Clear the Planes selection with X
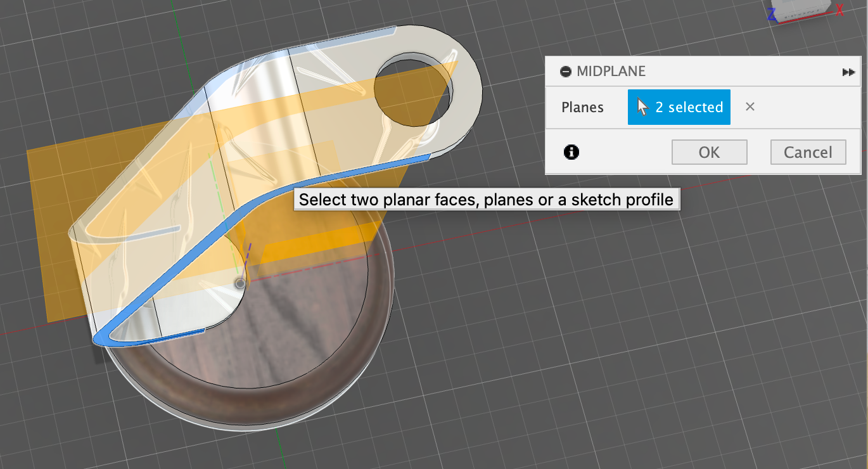Screen dimensions: 868x469 (750, 107)
